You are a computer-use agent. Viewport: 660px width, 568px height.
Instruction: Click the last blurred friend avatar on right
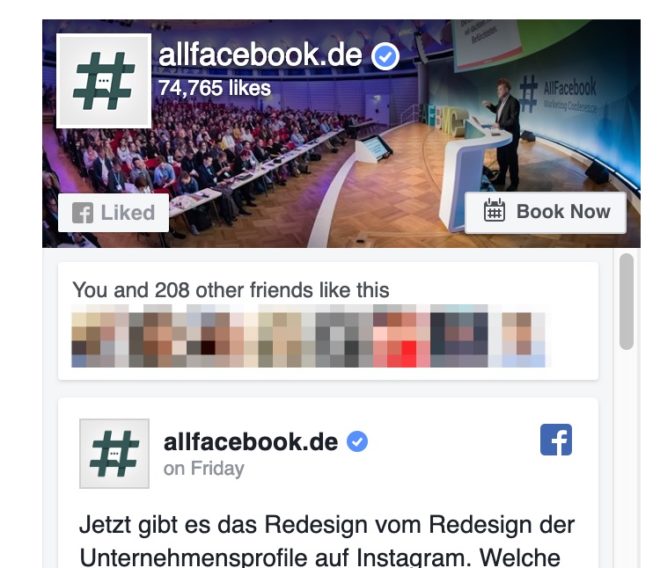click(x=523, y=340)
